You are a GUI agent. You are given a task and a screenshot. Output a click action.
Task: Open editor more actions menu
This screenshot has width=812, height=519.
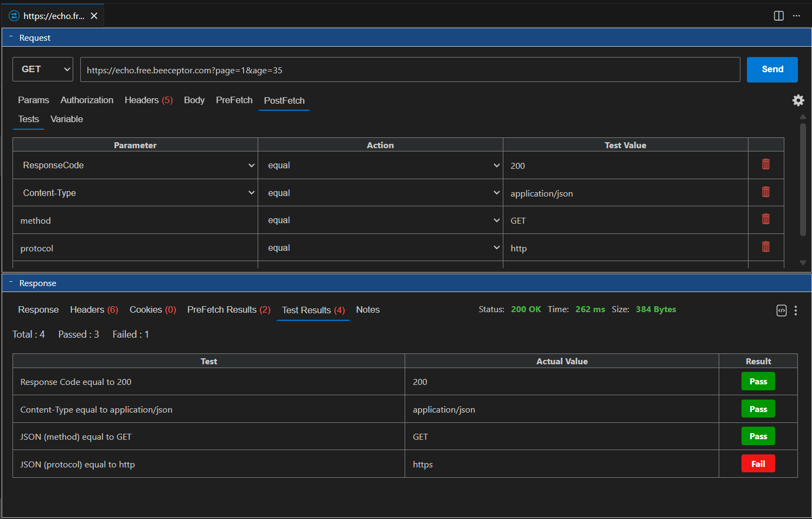(796, 16)
